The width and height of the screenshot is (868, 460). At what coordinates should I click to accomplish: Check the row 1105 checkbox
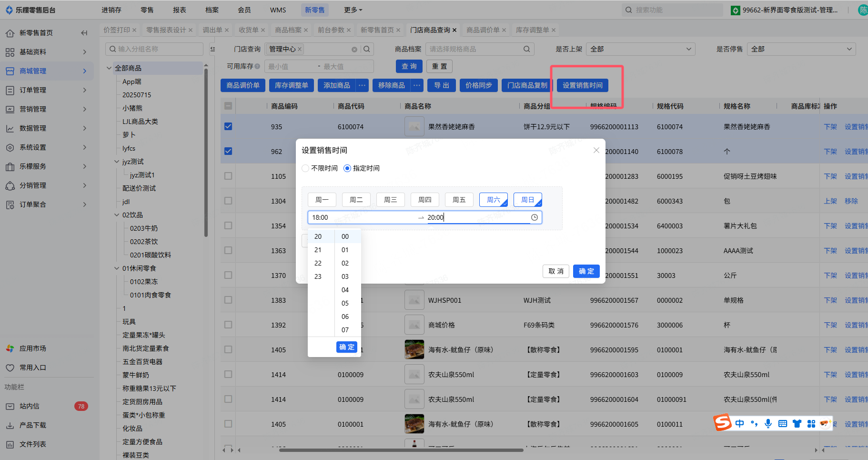(228, 176)
